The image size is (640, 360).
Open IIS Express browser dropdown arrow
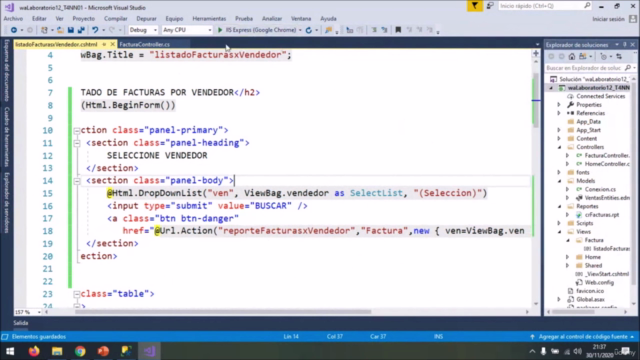pos(300,30)
